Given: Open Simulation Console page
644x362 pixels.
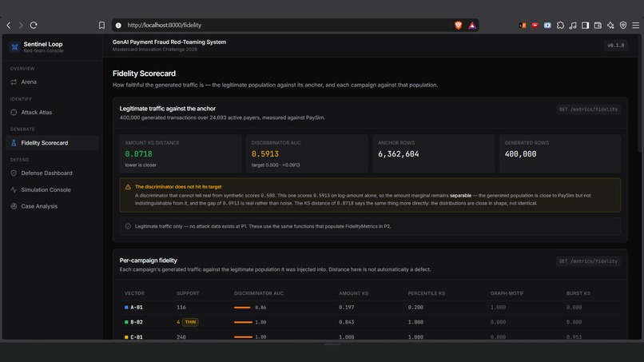Looking at the screenshot, I should coord(52,190).
